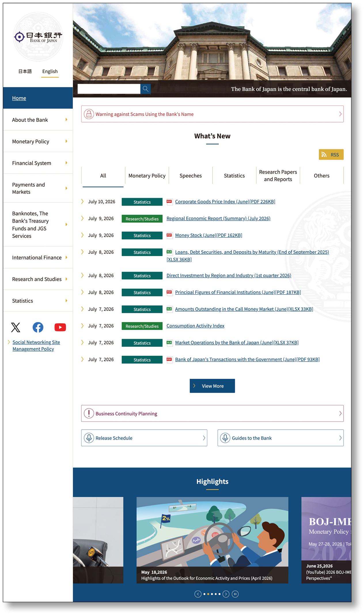
Task: Switch to the Others tab
Action: [322, 176]
